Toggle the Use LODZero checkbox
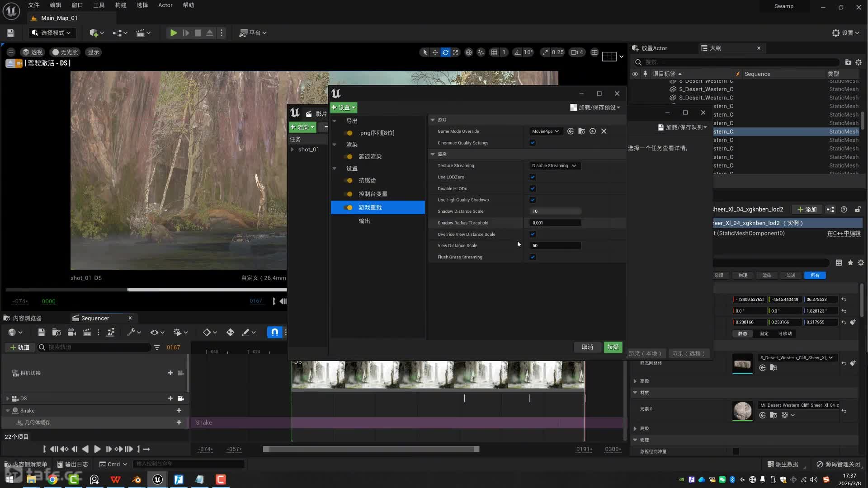The height and width of the screenshot is (488, 868). 533,177
